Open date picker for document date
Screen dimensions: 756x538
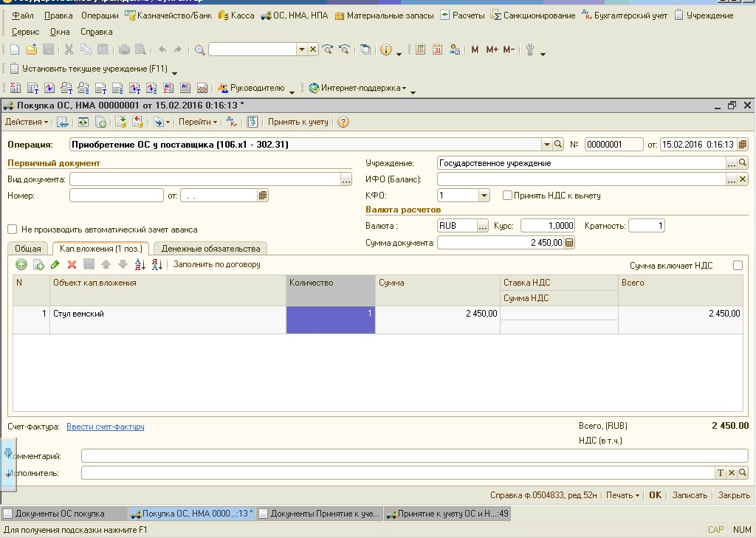click(743, 144)
